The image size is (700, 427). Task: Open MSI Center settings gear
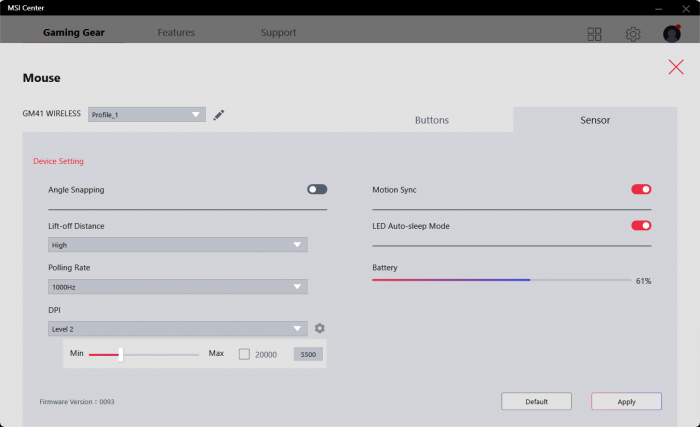[633, 34]
